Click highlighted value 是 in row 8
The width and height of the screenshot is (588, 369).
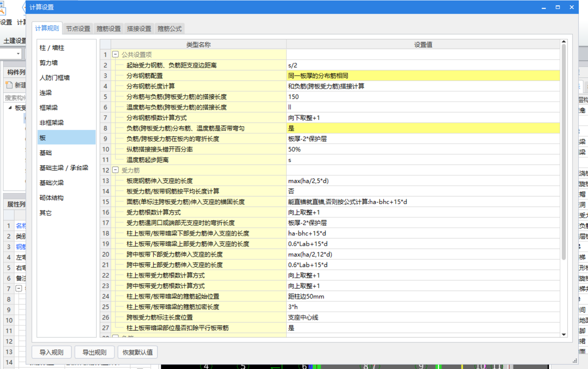pyautogui.click(x=423, y=128)
